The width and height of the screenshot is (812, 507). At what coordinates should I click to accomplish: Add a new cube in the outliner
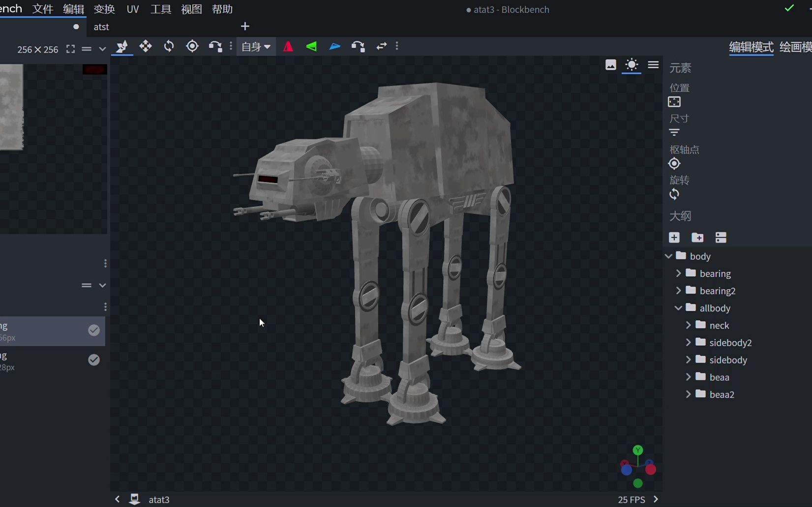click(x=674, y=238)
